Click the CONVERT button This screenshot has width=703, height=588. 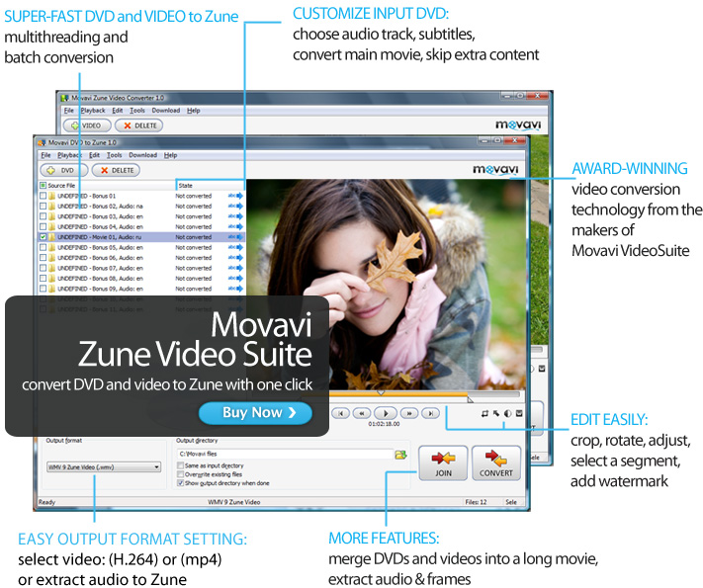pos(496,462)
